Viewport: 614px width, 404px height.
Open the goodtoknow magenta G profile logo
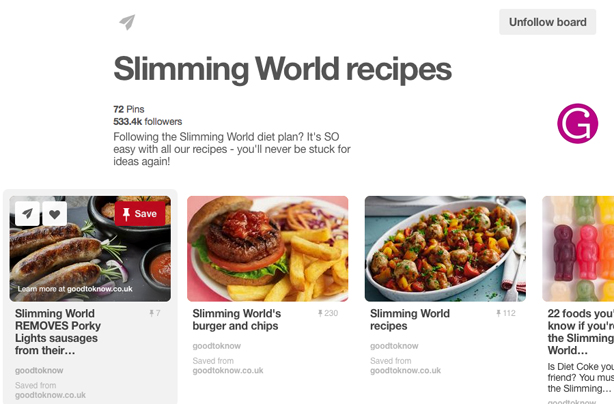point(578,123)
